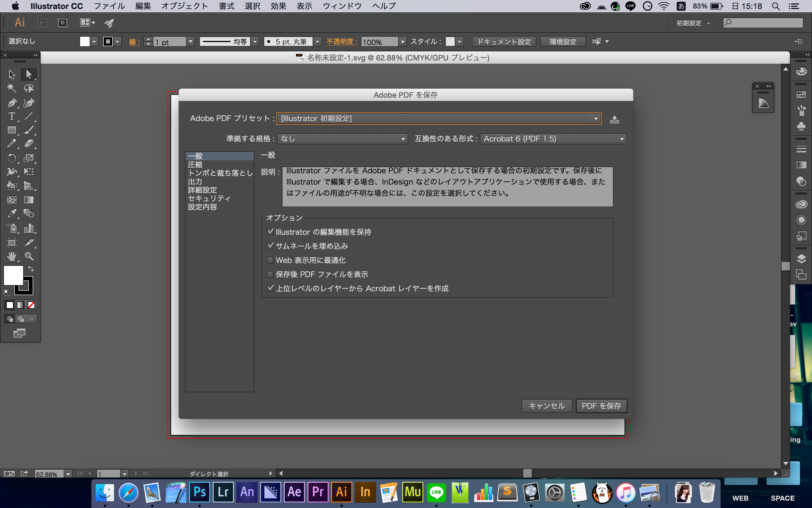
Task: Select the Eyedropper tool
Action: [x=12, y=213]
